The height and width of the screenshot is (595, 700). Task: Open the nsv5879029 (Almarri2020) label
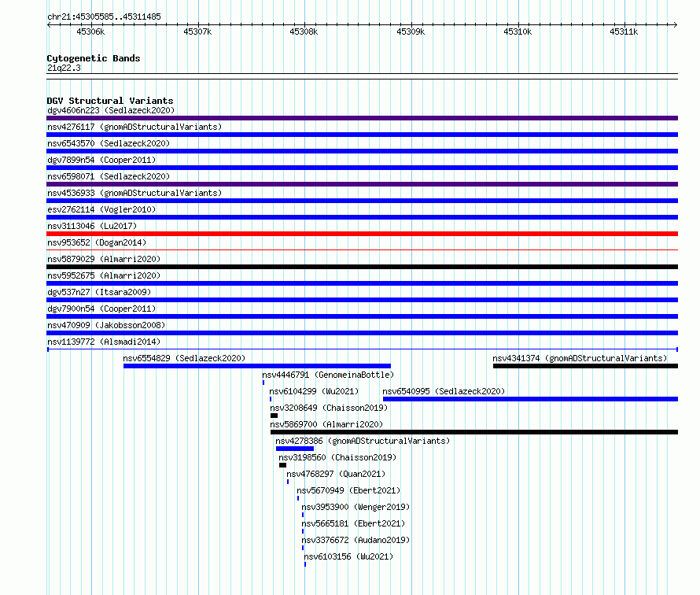tap(104, 259)
